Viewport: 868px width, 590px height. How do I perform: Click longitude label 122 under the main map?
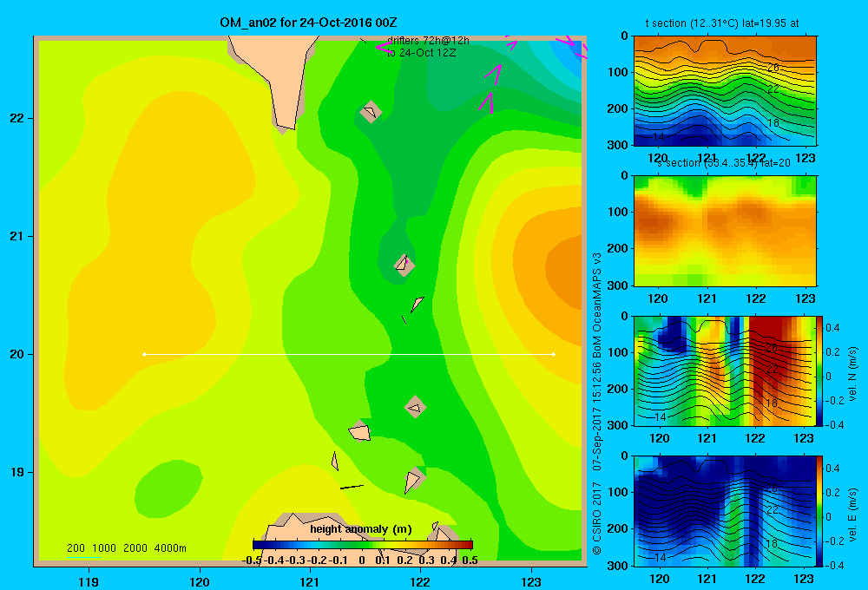(420, 582)
